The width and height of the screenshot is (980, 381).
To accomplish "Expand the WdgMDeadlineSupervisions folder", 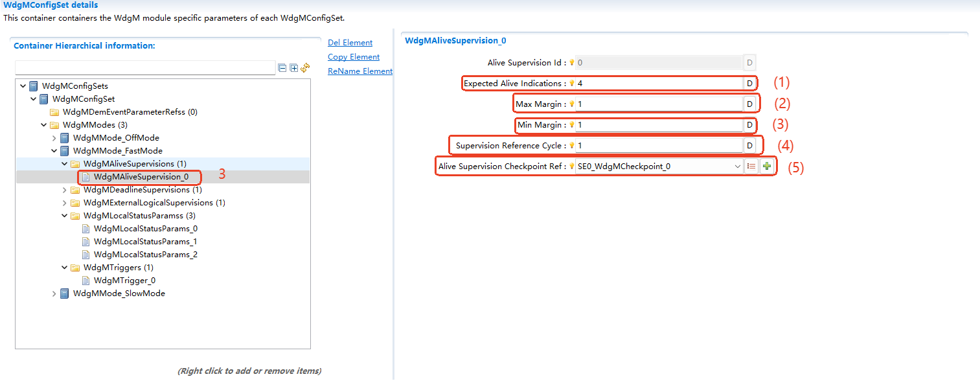I will (x=65, y=190).
